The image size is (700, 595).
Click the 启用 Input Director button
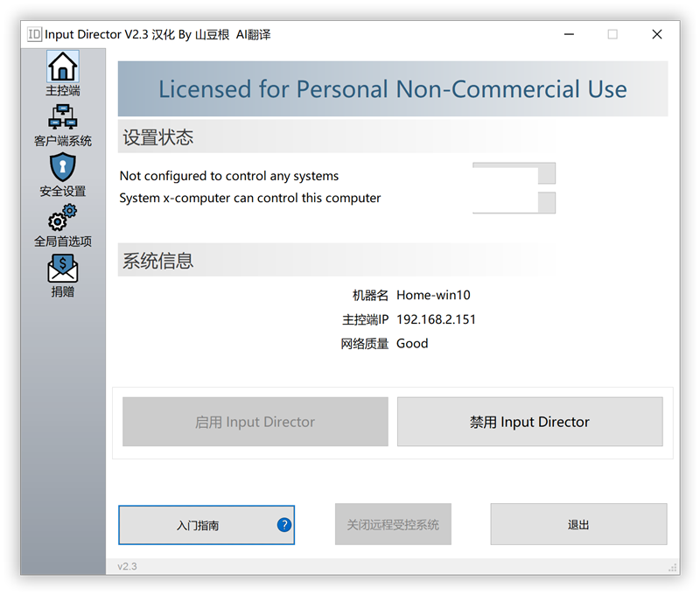[255, 422]
